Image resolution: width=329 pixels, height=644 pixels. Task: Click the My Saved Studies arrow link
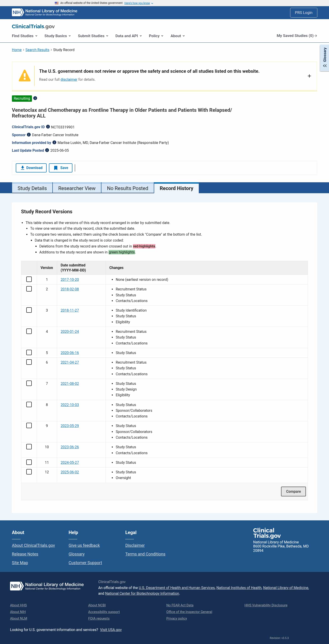click(x=297, y=36)
